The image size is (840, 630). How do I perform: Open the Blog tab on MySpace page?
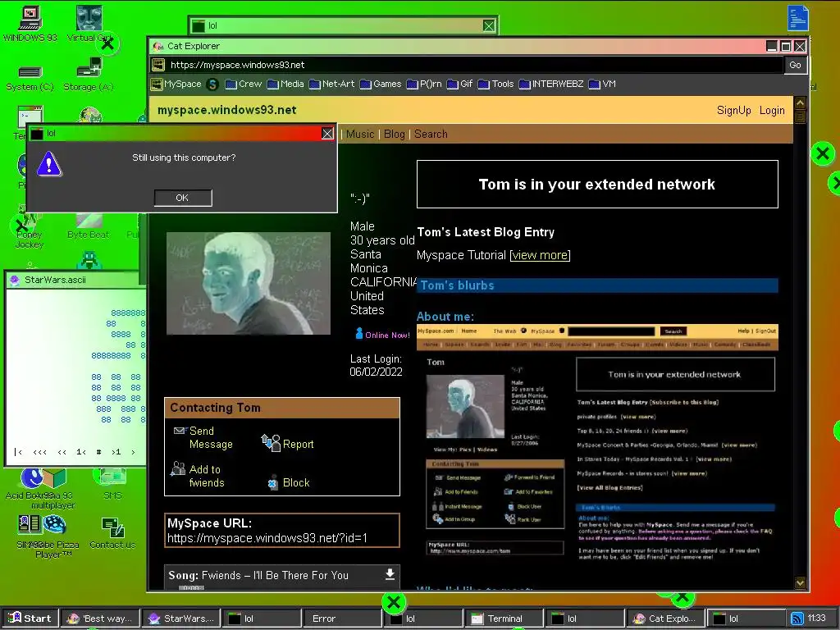pyautogui.click(x=395, y=134)
